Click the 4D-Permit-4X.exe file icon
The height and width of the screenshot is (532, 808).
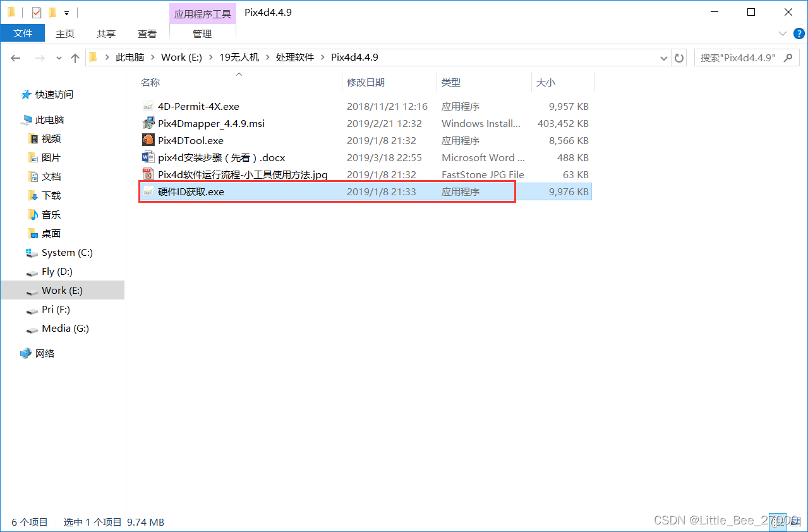(x=148, y=106)
